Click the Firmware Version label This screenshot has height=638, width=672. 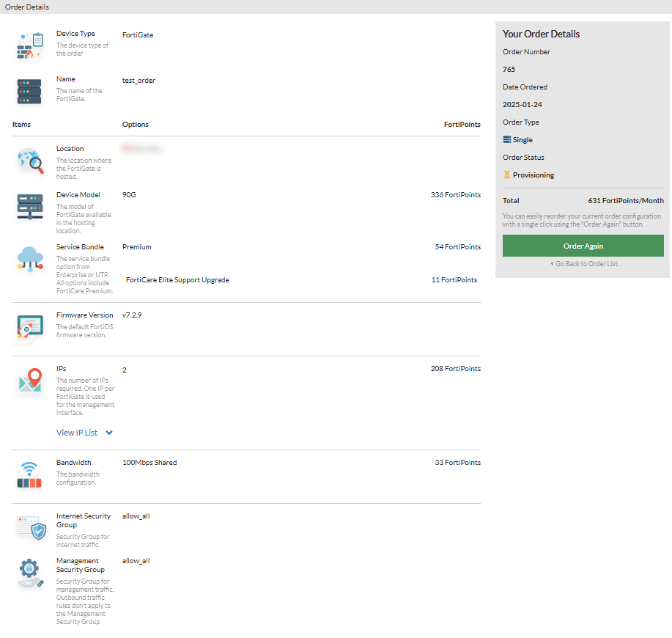(x=85, y=315)
